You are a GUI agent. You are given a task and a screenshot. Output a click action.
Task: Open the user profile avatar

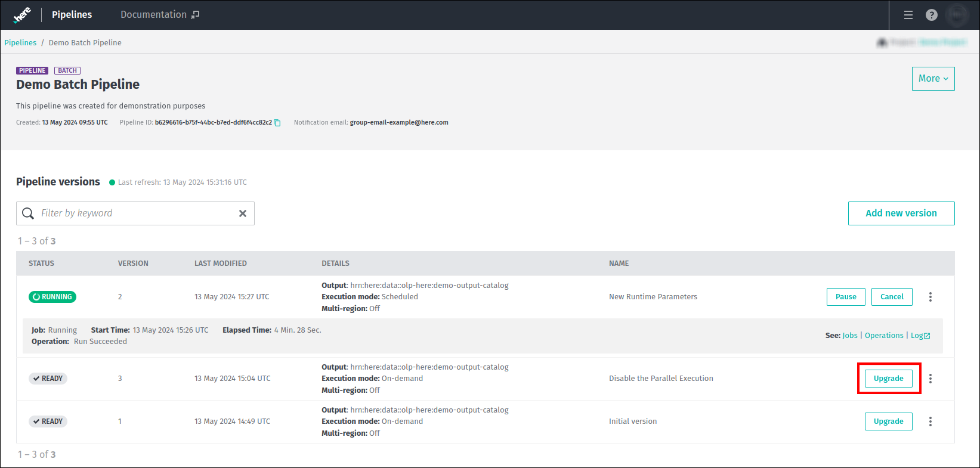pyautogui.click(x=958, y=15)
